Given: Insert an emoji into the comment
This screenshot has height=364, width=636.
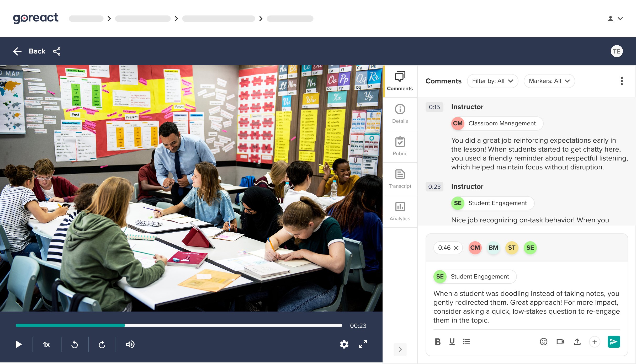Looking at the screenshot, I should [543, 341].
